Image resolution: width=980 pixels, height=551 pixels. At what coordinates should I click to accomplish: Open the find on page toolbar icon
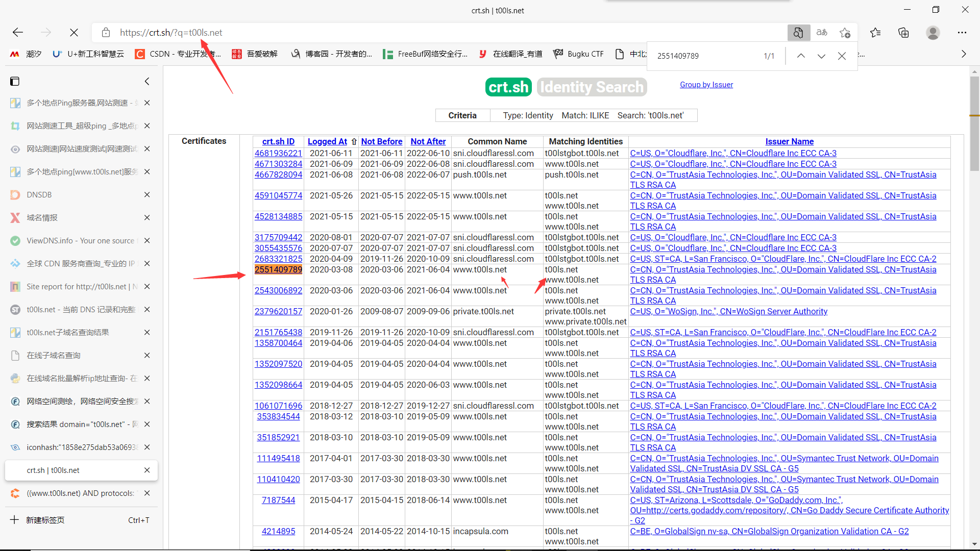click(x=798, y=33)
